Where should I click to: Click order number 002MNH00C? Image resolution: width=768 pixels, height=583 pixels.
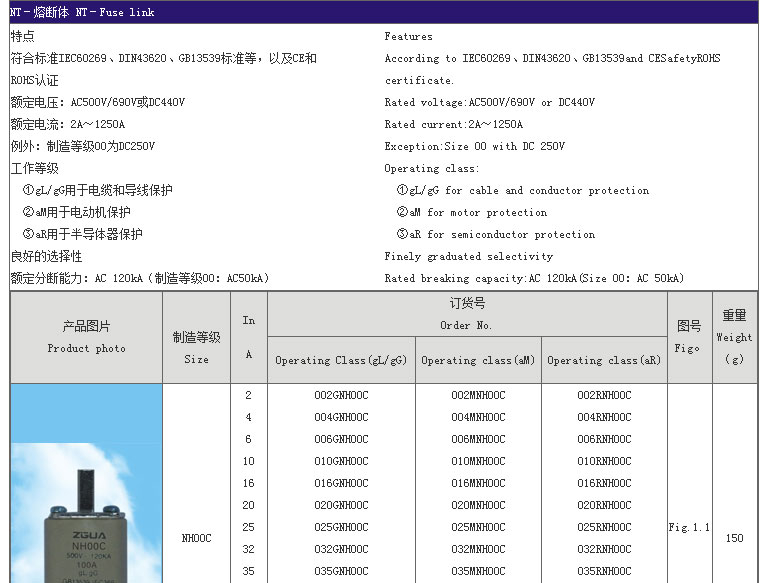(478, 395)
